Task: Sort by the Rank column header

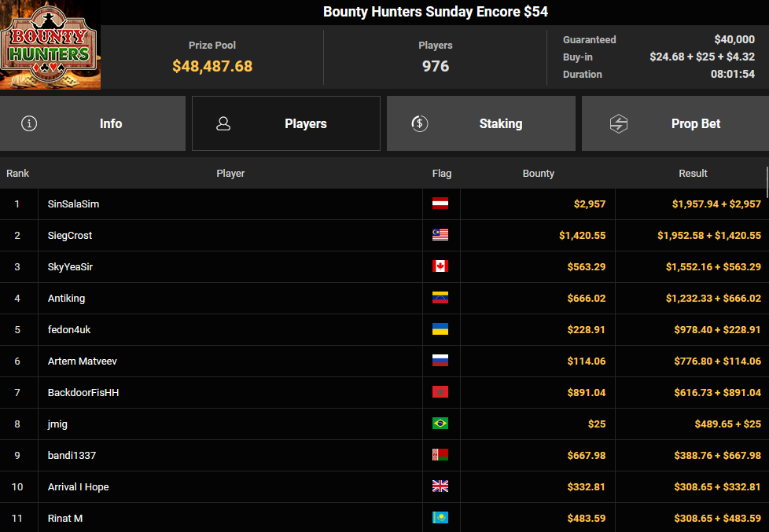Action: click(17, 173)
